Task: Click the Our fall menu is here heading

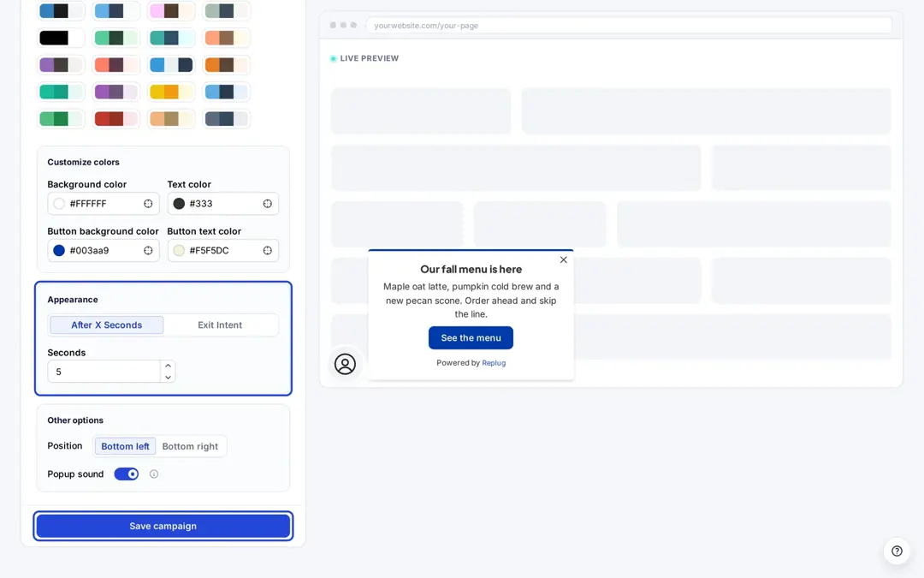Action: click(x=471, y=270)
